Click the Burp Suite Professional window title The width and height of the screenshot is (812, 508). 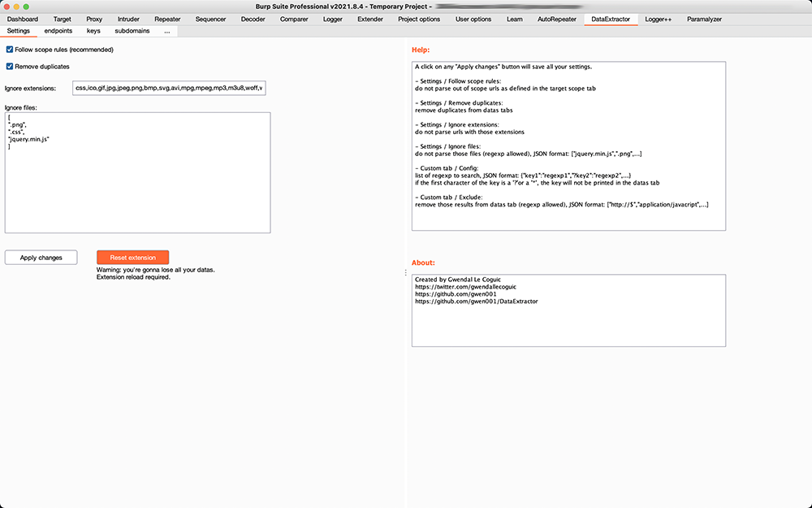tap(343, 7)
